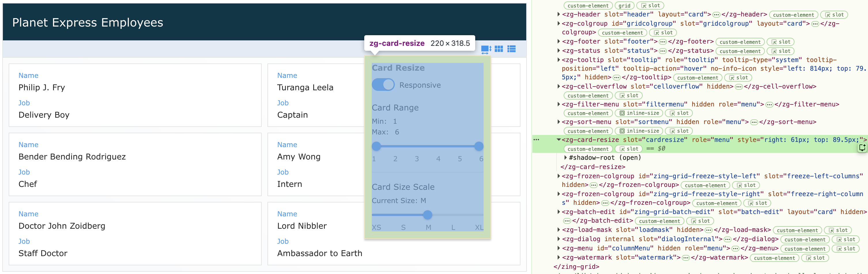
Task: Expand the zg-dialog internal node
Action: click(x=558, y=239)
